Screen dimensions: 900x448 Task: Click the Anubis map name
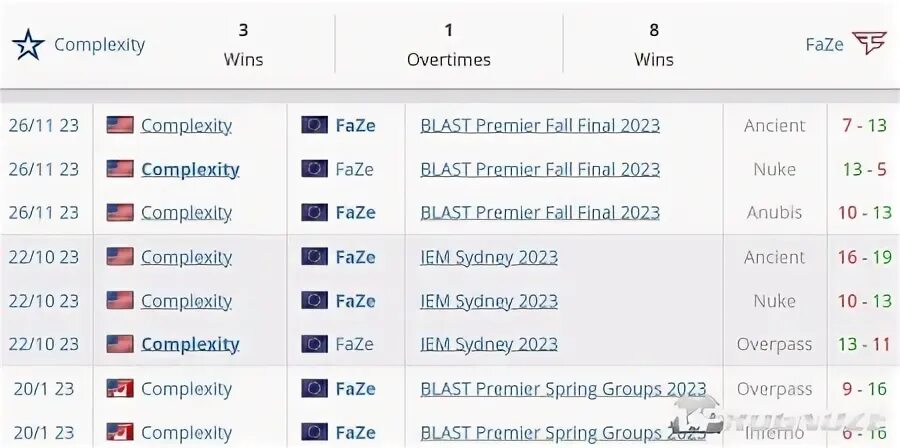[x=774, y=213]
